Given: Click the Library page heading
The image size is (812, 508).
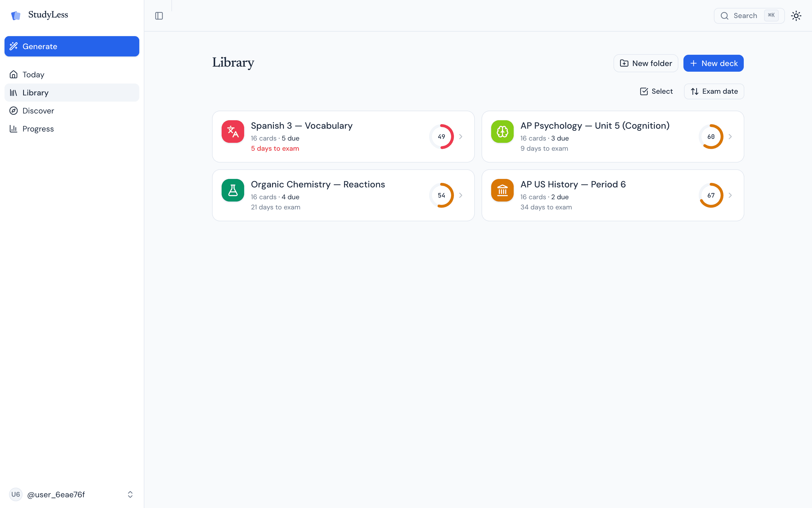Looking at the screenshot, I should click(233, 63).
